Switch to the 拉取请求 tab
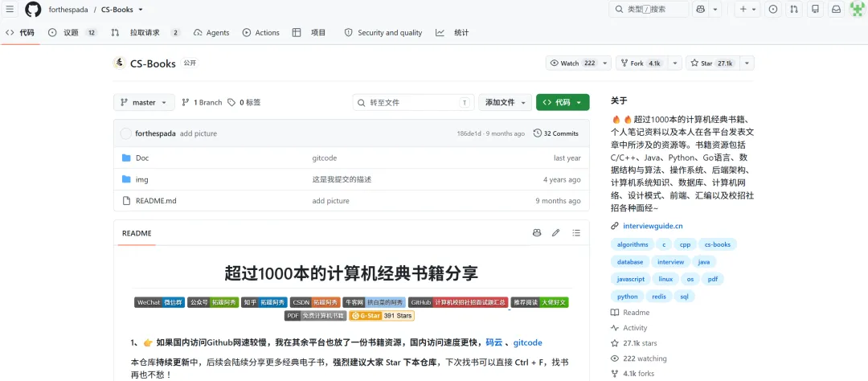This screenshot has width=868, height=381. [x=145, y=33]
